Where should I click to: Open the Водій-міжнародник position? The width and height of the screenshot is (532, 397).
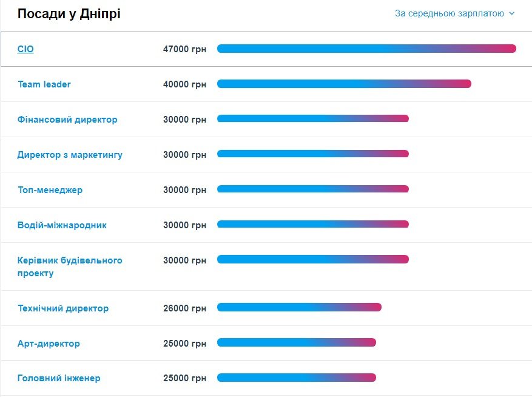click(62, 225)
